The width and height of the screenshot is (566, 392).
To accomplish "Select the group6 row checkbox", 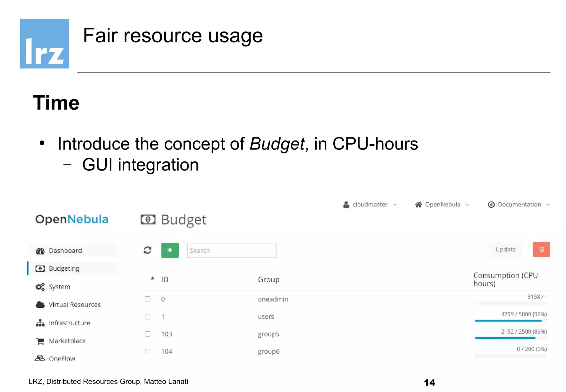I will (x=148, y=351).
